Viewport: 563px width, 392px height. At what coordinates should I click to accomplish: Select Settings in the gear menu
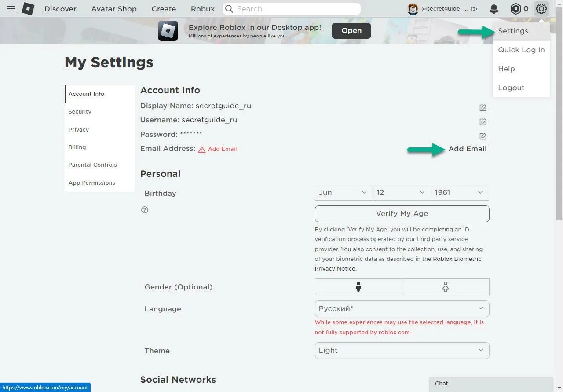click(x=521, y=31)
